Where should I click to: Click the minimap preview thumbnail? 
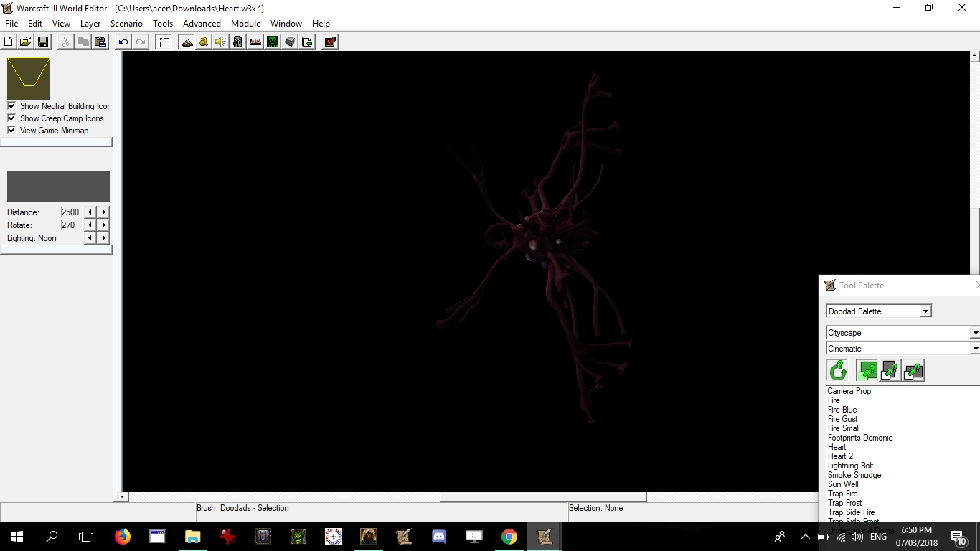click(28, 78)
